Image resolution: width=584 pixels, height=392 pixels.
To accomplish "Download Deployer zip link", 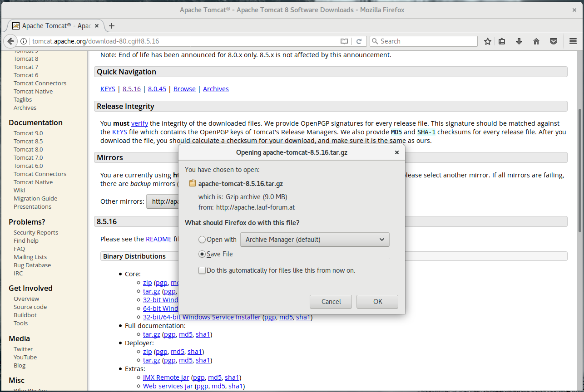I will (147, 352).
